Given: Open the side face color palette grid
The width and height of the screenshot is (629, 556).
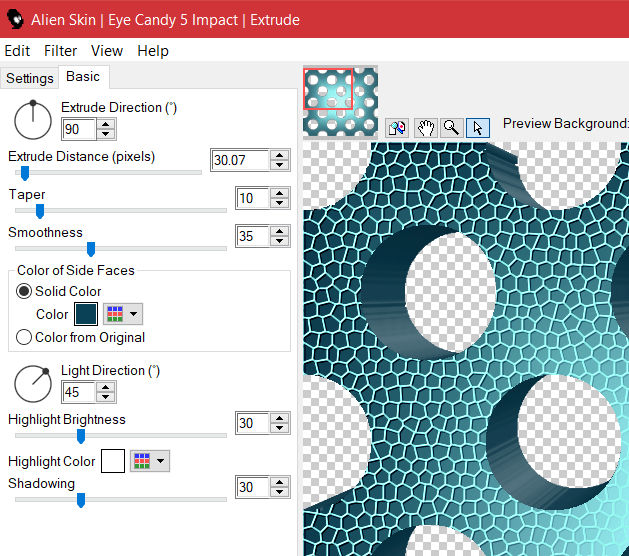Looking at the screenshot, I should pyautogui.click(x=115, y=314).
